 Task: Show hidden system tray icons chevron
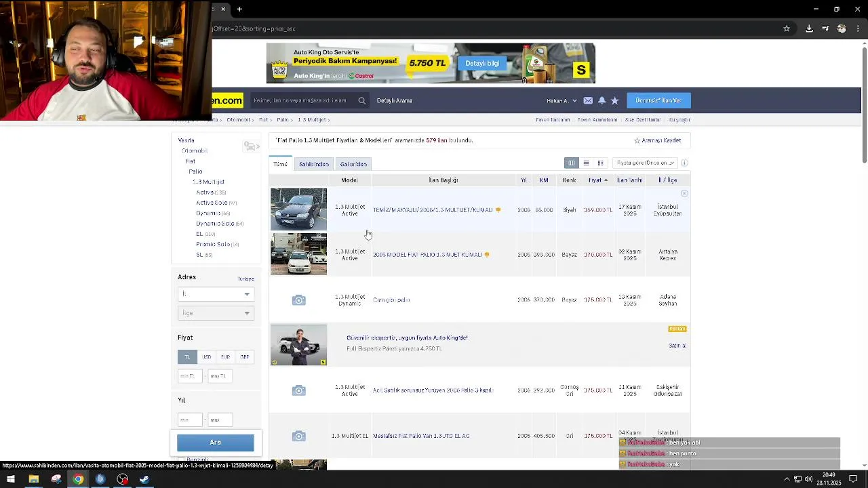[787, 479]
